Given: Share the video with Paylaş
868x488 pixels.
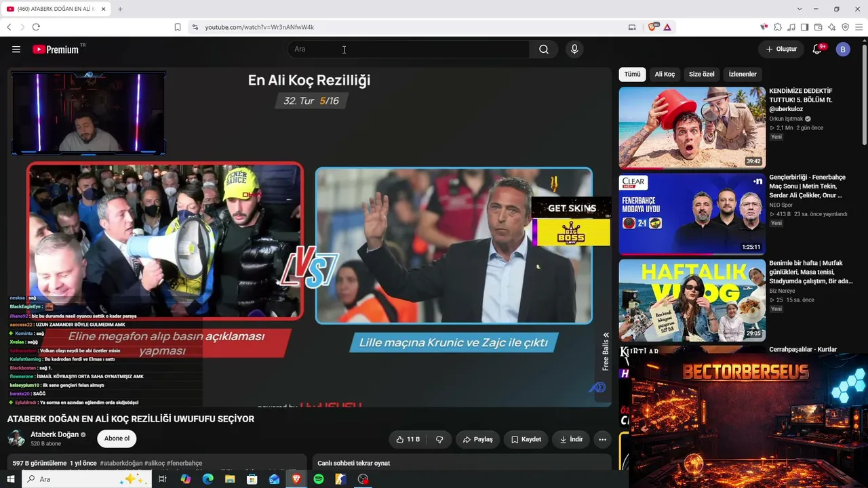Looking at the screenshot, I should click(x=478, y=439).
